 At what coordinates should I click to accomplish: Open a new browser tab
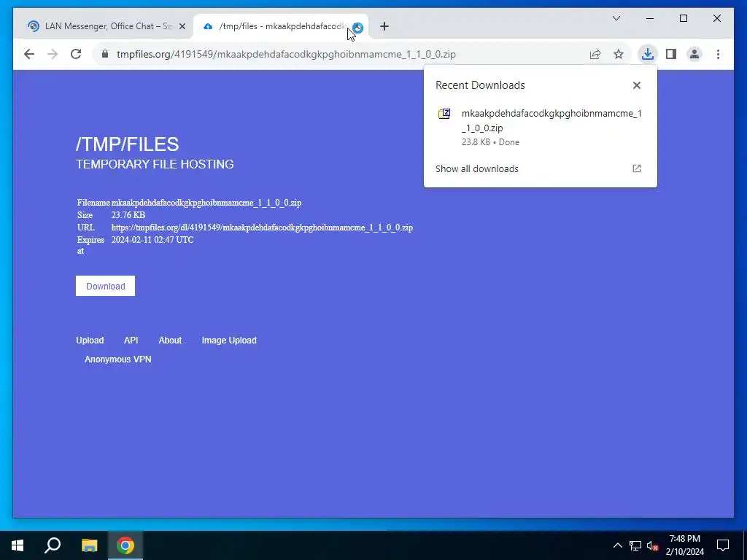(384, 27)
